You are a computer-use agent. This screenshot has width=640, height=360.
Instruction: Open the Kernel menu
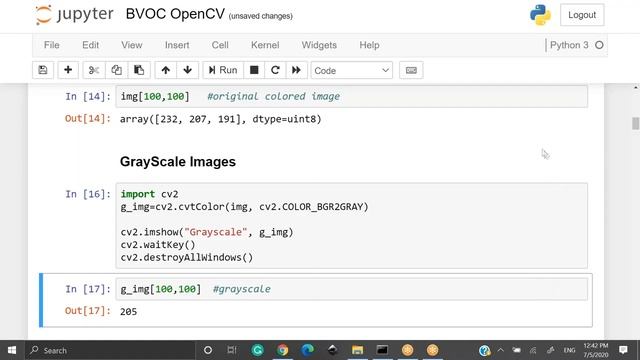(265, 45)
